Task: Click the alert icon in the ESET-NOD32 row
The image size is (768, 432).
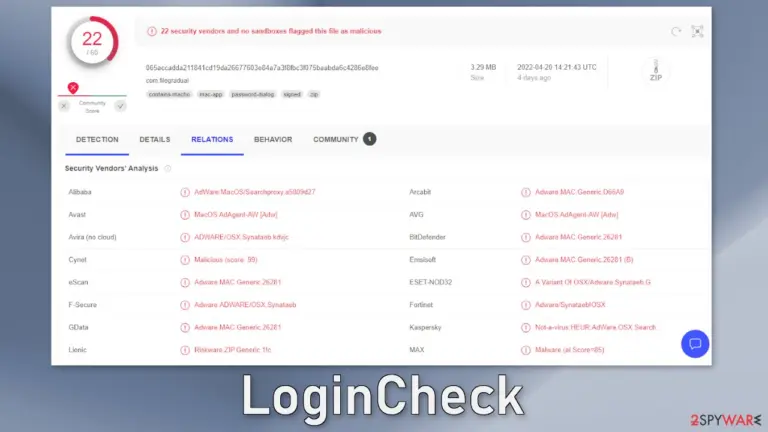Action: pyautogui.click(x=526, y=283)
